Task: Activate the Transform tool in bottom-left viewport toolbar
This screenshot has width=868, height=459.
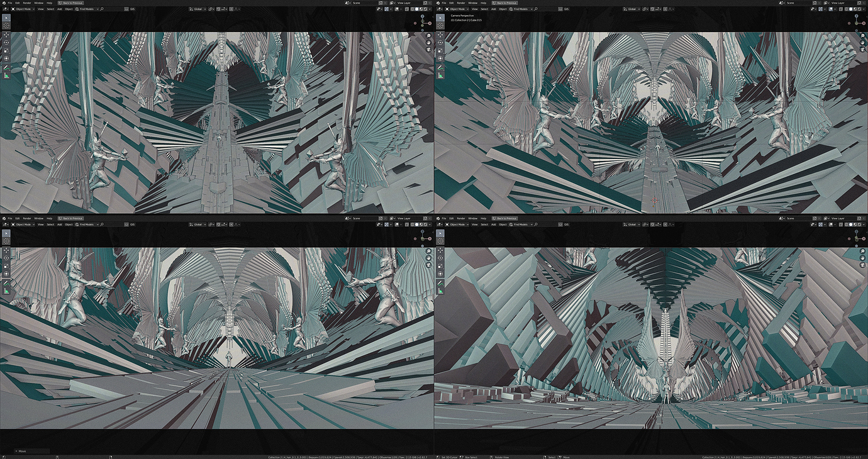Action: (6, 274)
